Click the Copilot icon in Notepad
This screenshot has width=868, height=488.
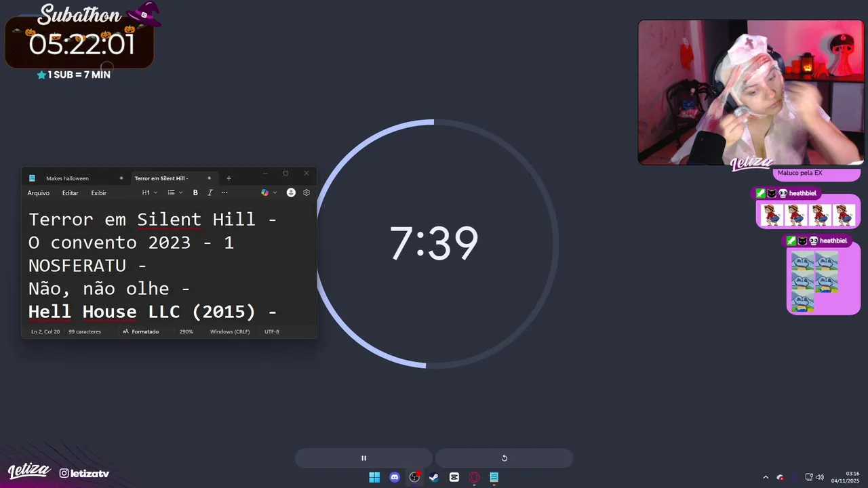[264, 193]
